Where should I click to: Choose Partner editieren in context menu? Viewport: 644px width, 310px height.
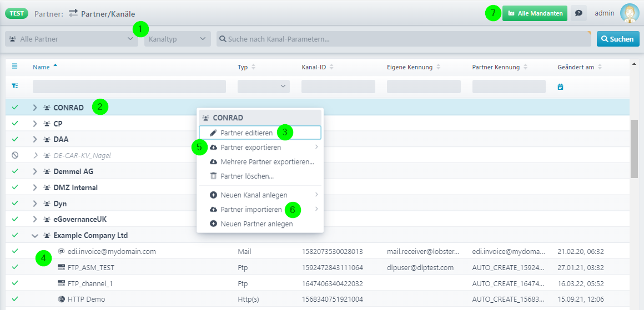[x=260, y=133]
